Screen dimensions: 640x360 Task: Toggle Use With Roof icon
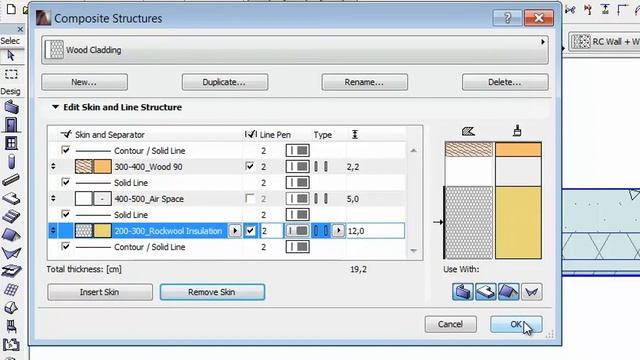point(509,292)
